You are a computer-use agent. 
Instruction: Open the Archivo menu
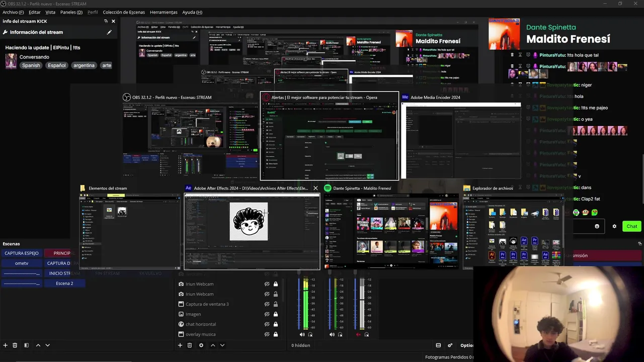[13, 12]
